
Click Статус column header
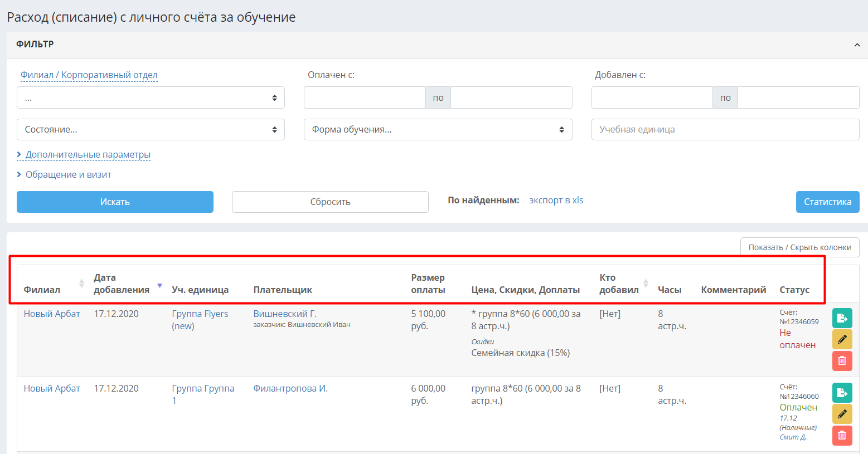[794, 290]
